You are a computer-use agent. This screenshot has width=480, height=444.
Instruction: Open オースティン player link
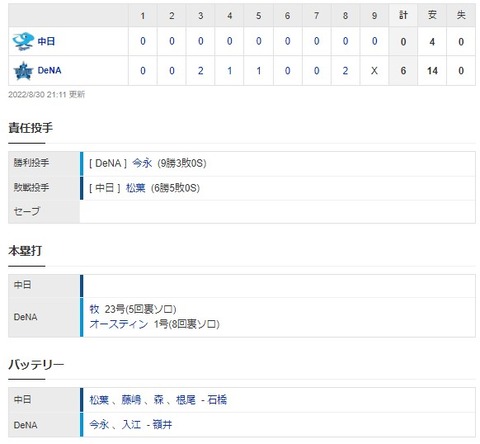point(119,324)
